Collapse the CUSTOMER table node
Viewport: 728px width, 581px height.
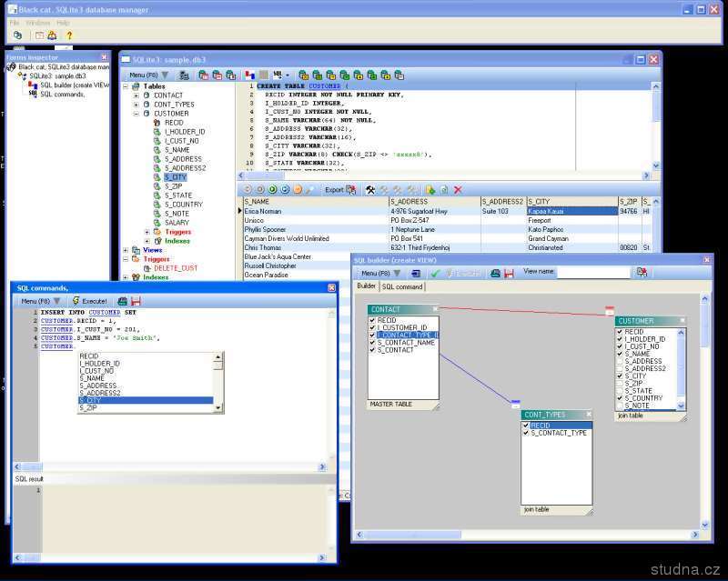(136, 114)
